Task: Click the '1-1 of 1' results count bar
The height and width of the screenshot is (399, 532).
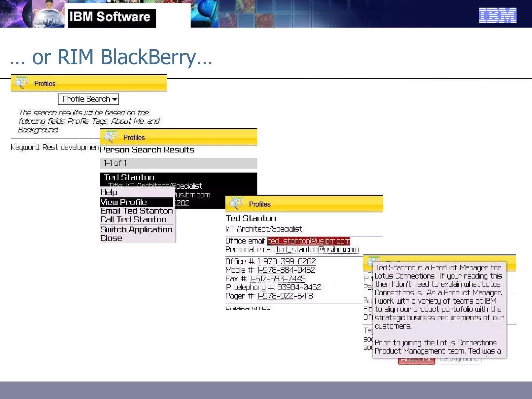Action: pyautogui.click(x=178, y=163)
